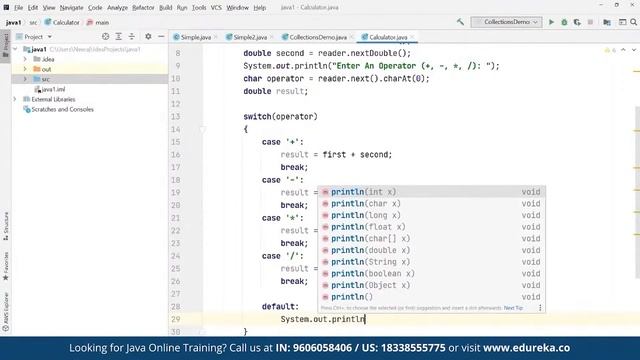This screenshot has width=640, height=360.
Task: Open the Favorites tool window
Action: tap(6, 266)
